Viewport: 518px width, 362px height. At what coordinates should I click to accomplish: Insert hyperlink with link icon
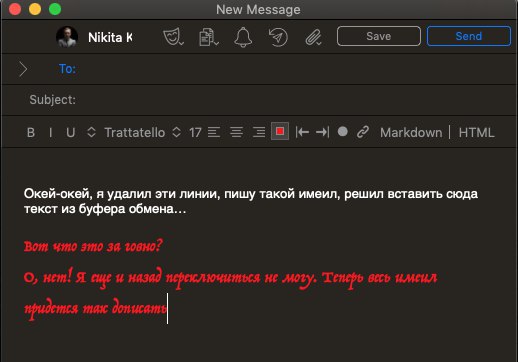pyautogui.click(x=363, y=132)
